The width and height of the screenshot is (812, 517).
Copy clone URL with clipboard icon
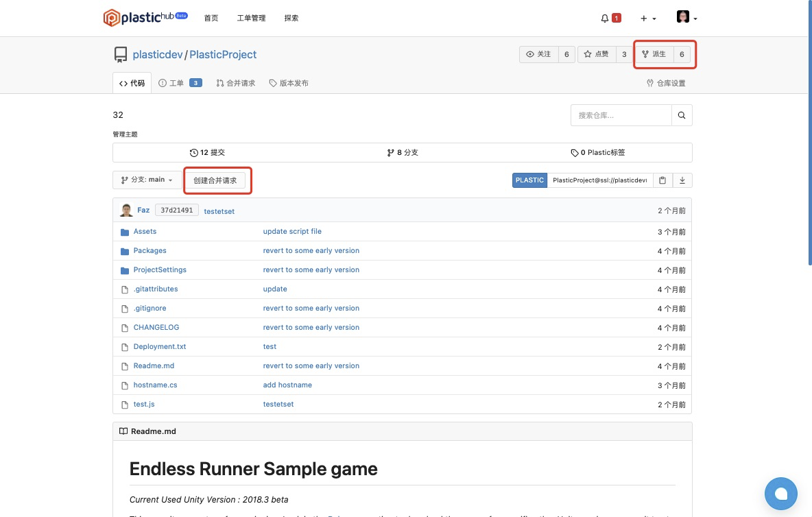coord(662,180)
